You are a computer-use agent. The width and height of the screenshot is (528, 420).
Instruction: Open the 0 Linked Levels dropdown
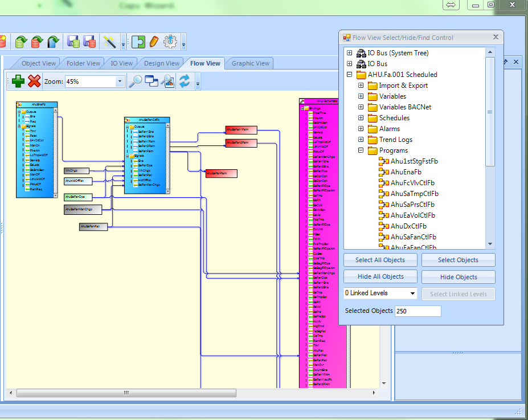[412, 293]
